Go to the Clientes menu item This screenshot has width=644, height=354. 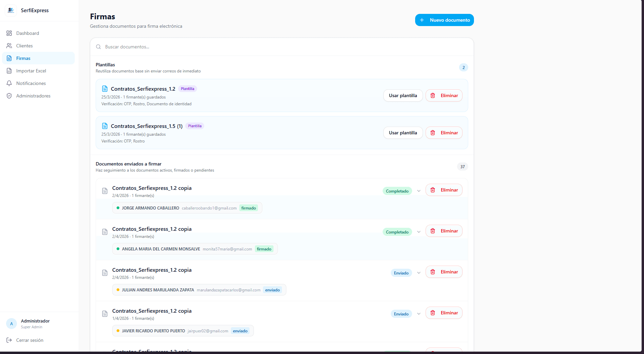point(24,46)
